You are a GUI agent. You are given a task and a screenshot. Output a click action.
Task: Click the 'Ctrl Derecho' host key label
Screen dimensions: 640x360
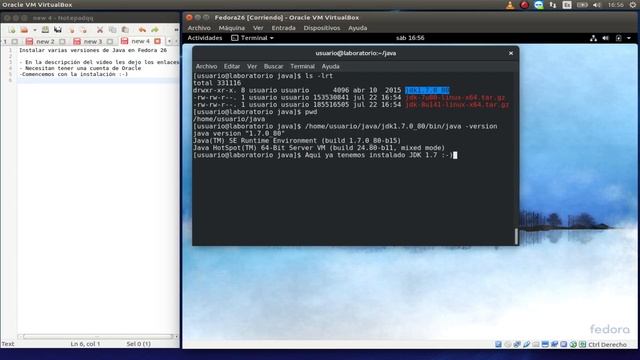pyautogui.click(x=607, y=344)
